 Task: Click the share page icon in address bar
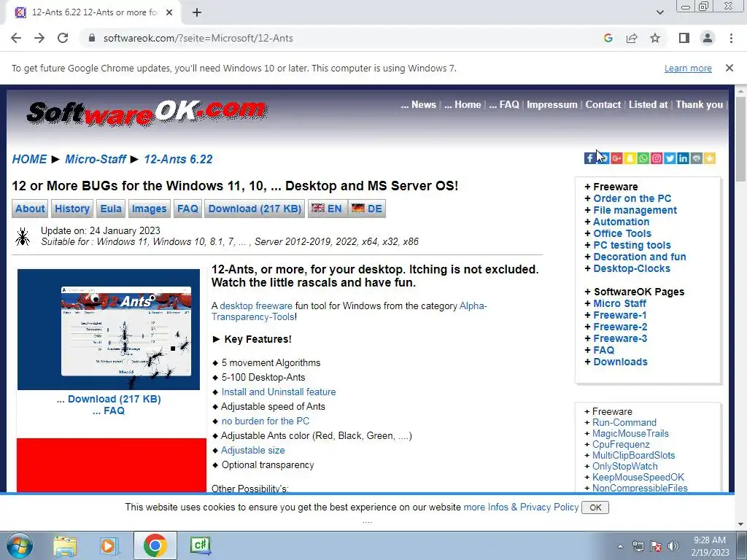click(632, 38)
